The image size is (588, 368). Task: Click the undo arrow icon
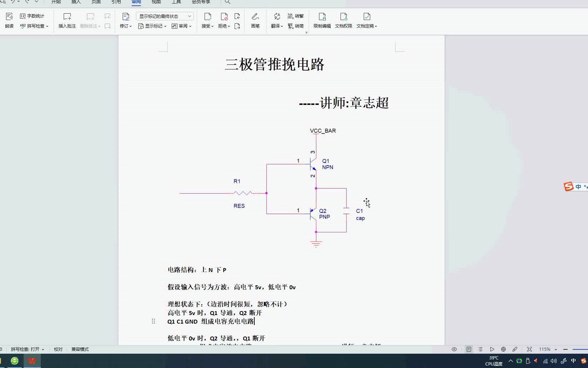pyautogui.click(x=13, y=2)
